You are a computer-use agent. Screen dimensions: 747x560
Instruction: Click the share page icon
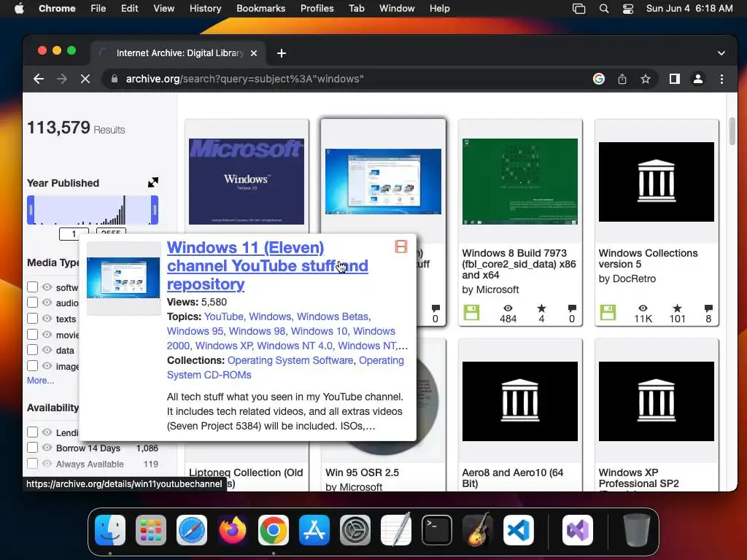(622, 79)
